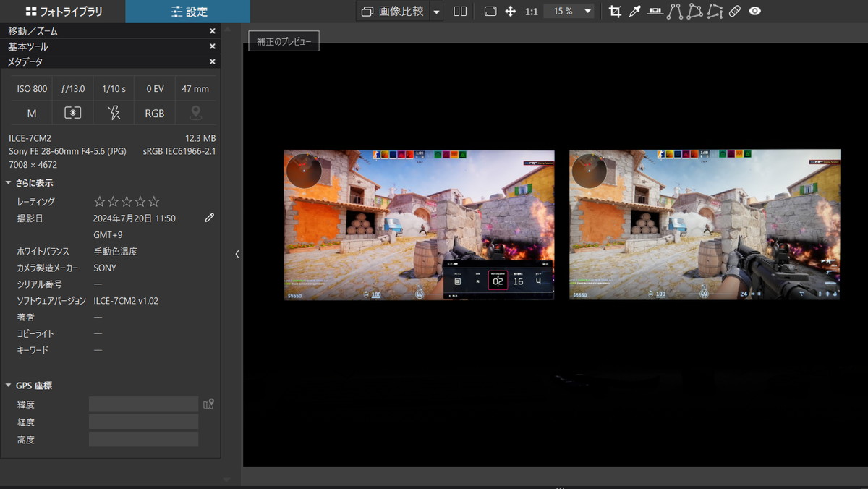Close the メタデータ panel
The height and width of the screenshot is (489, 868).
pyautogui.click(x=212, y=61)
